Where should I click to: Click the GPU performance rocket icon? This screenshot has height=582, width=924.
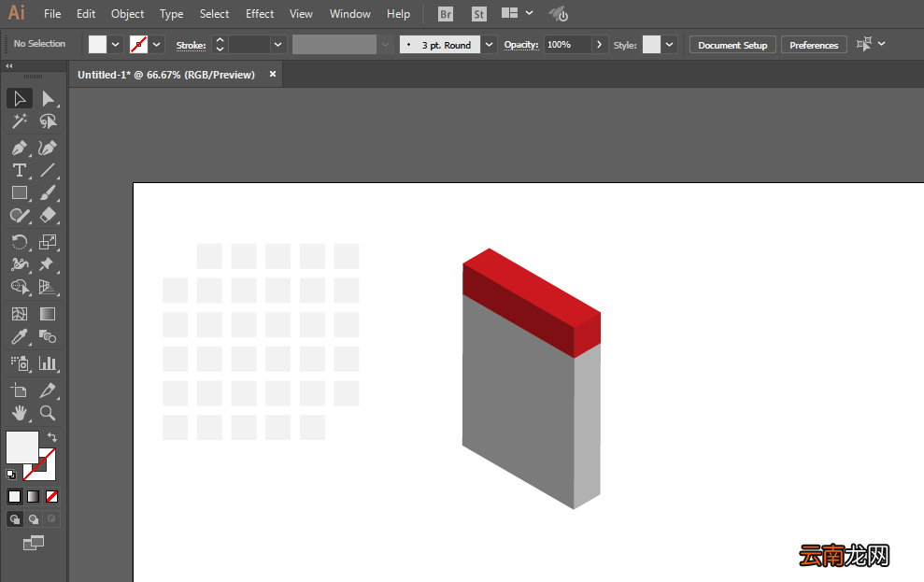pyautogui.click(x=558, y=14)
